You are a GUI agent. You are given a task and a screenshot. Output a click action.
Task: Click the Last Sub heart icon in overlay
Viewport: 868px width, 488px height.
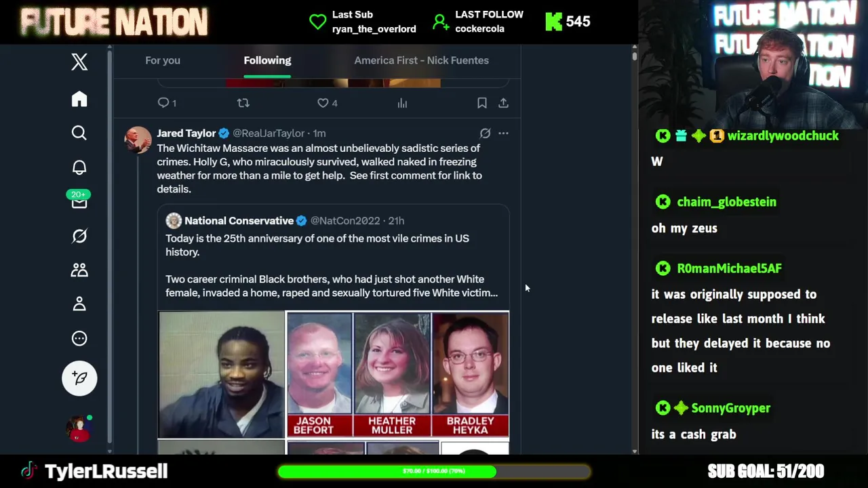click(x=317, y=22)
